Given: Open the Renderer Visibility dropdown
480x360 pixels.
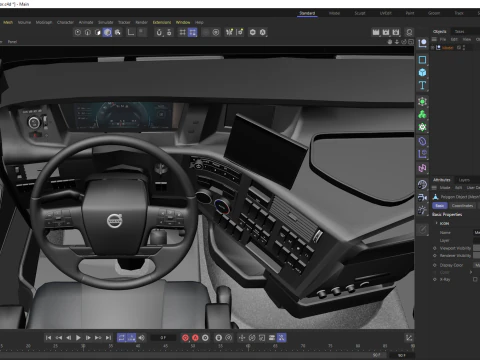Looking at the screenshot, I should [x=477, y=255].
